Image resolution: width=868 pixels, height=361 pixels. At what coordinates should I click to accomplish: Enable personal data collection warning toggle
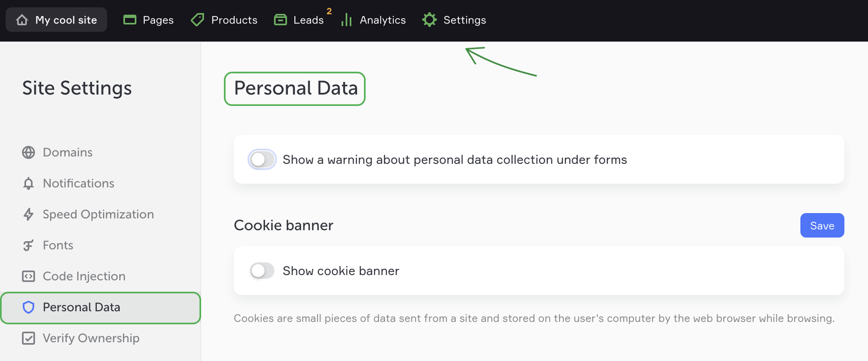point(262,159)
